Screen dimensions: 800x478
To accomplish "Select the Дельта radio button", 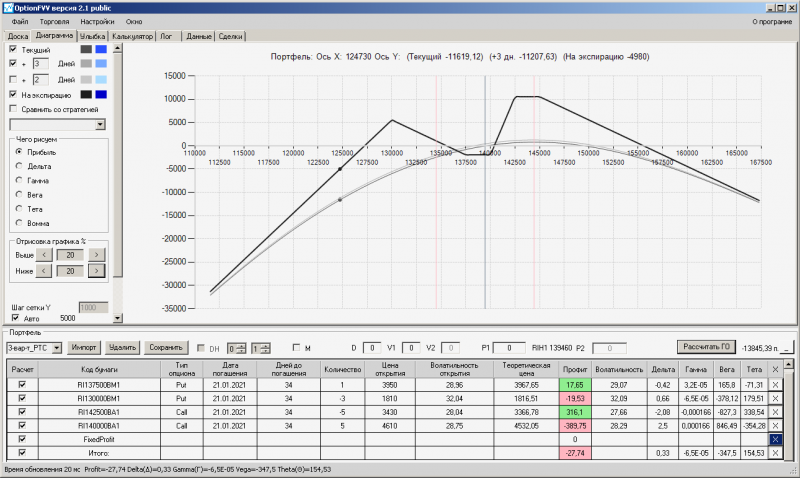I will pyautogui.click(x=19, y=166).
